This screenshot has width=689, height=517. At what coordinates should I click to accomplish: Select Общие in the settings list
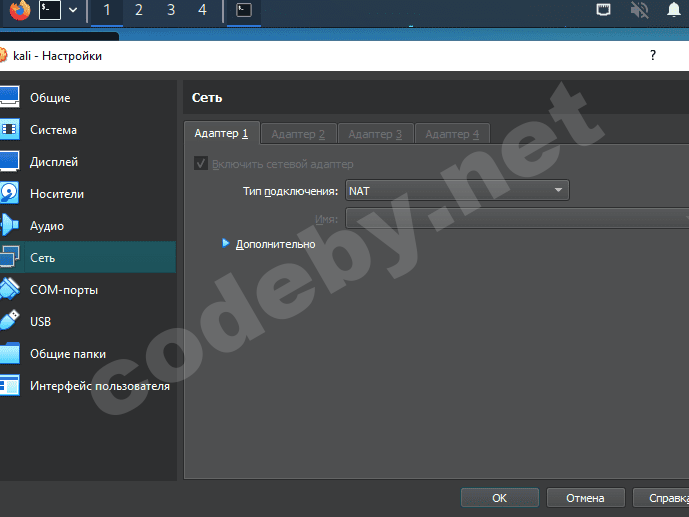coord(50,98)
